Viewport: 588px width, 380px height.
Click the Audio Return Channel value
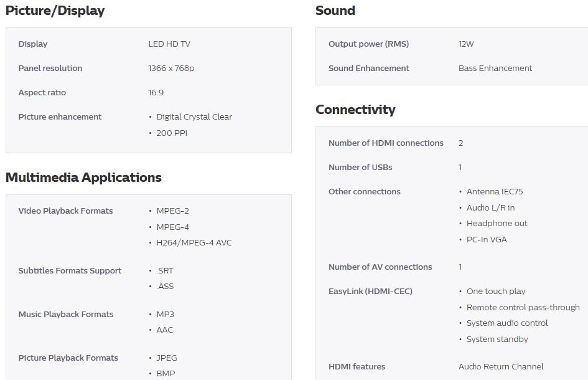(501, 367)
